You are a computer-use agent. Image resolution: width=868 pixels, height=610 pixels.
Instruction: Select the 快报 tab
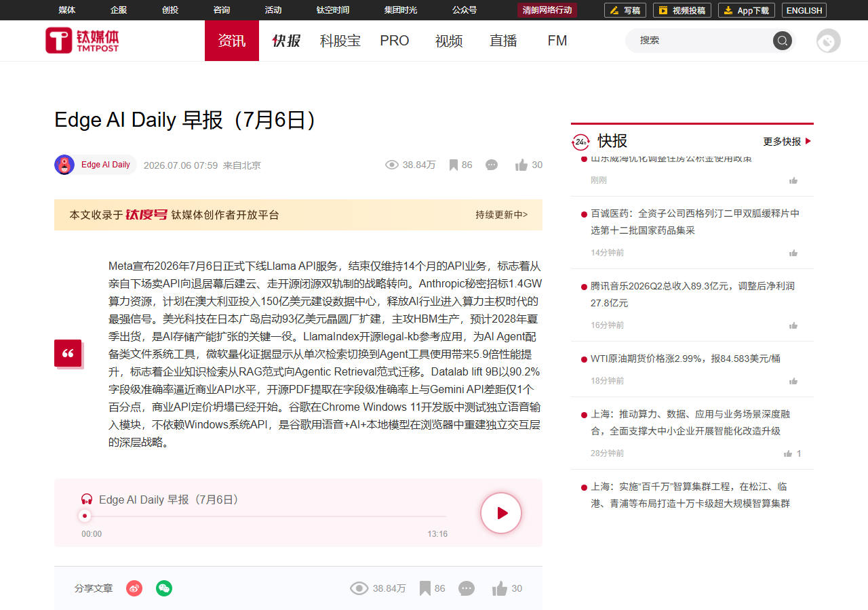[x=286, y=41]
